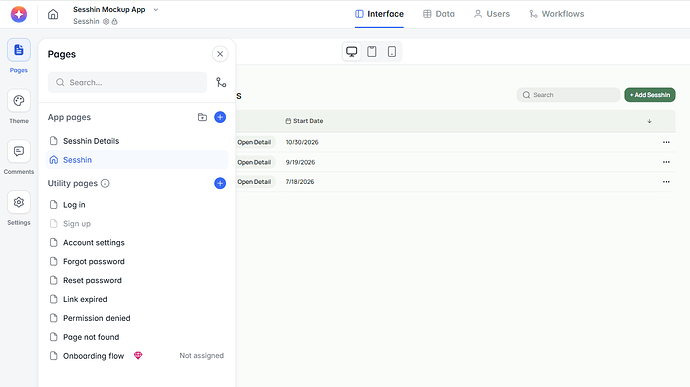Open the Comments sidebar panel
Image resolution: width=690 pixels, height=387 pixels.
tap(18, 151)
